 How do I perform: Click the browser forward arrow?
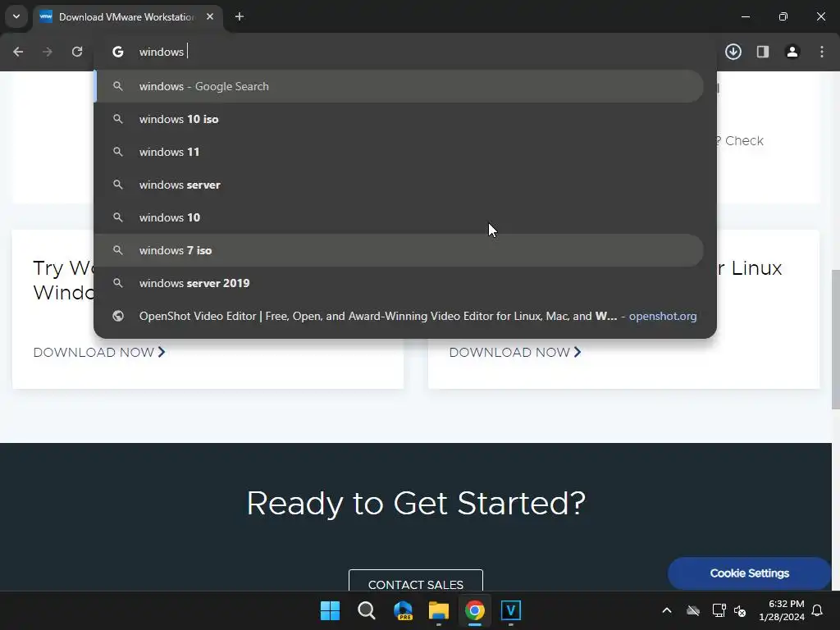click(x=48, y=52)
